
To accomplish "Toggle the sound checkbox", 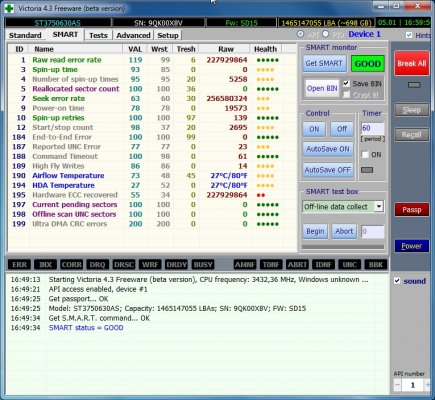I will (x=397, y=281).
